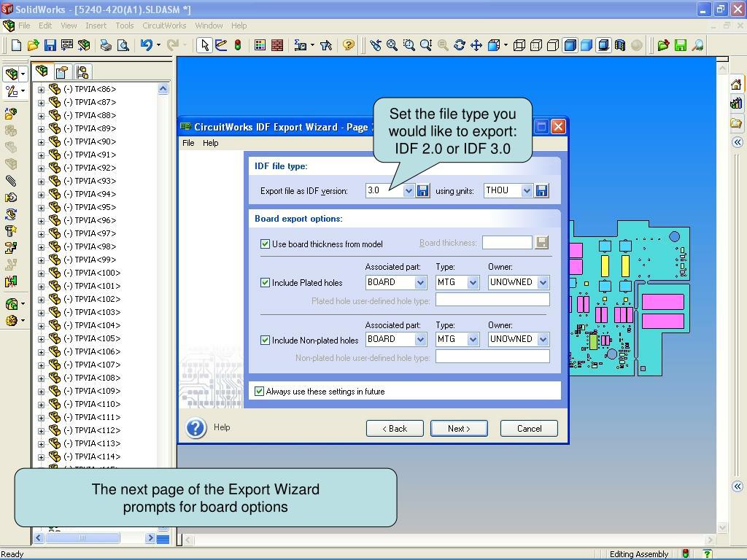
Task: Click the Section View icon
Action: coord(620,45)
